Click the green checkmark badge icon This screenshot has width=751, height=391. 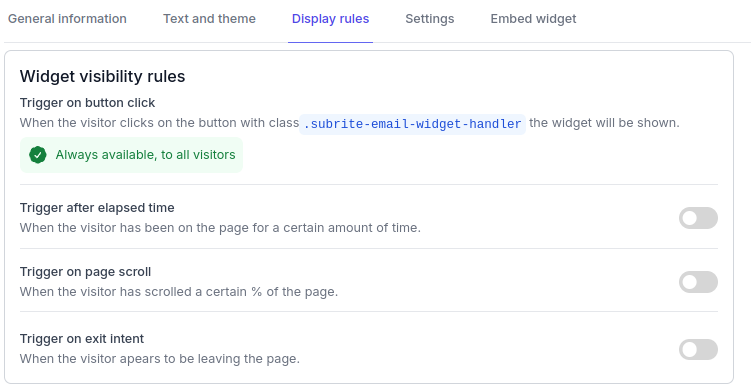coord(38,155)
